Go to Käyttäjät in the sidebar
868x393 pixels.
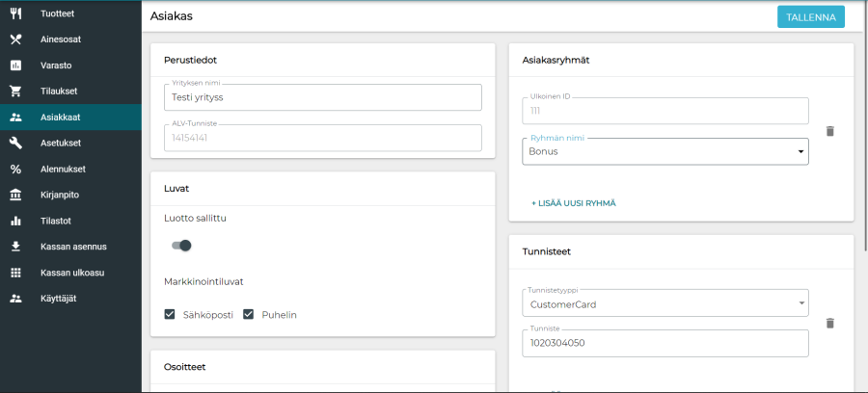pyautogui.click(x=59, y=299)
